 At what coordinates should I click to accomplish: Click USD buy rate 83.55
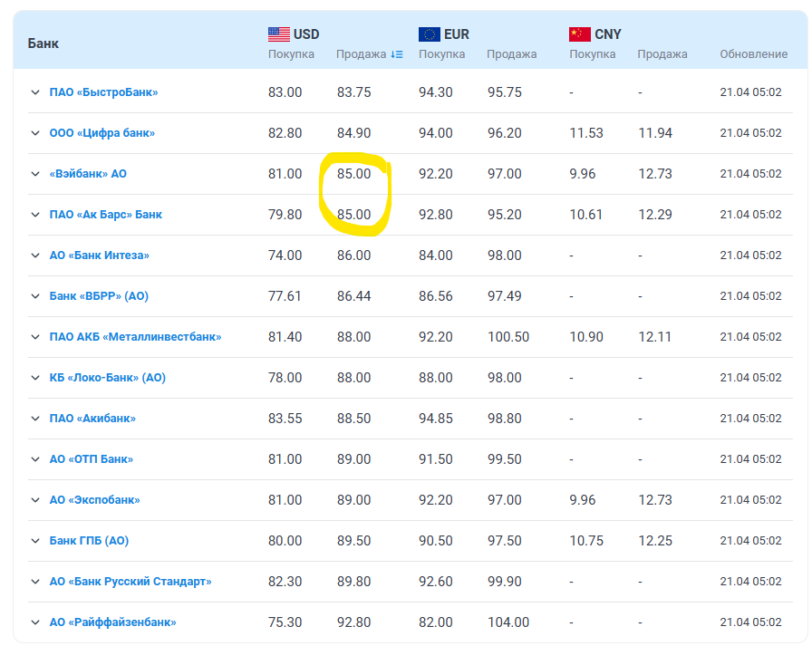pyautogui.click(x=285, y=419)
